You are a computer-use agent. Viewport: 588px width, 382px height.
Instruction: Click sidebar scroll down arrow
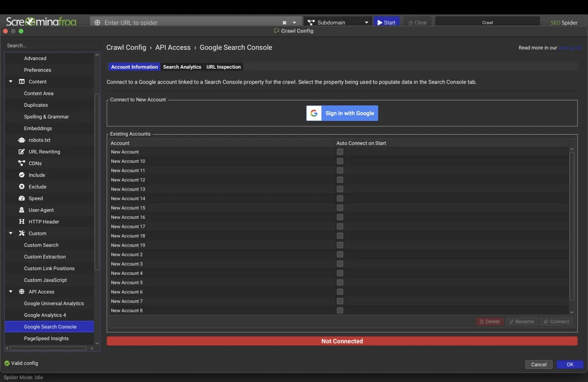97,343
